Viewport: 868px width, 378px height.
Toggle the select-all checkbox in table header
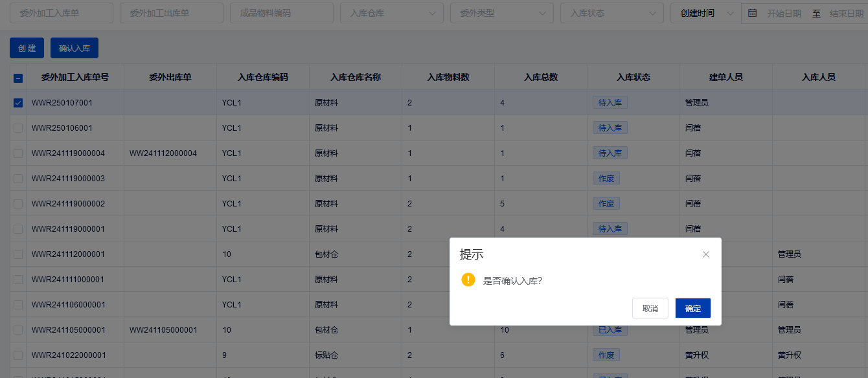pos(18,78)
